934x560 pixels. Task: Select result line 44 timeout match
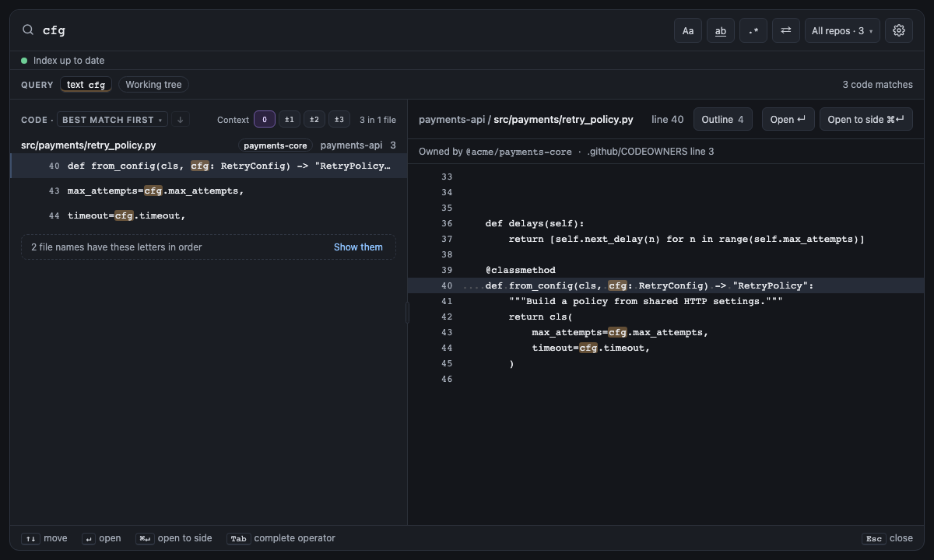(x=209, y=215)
